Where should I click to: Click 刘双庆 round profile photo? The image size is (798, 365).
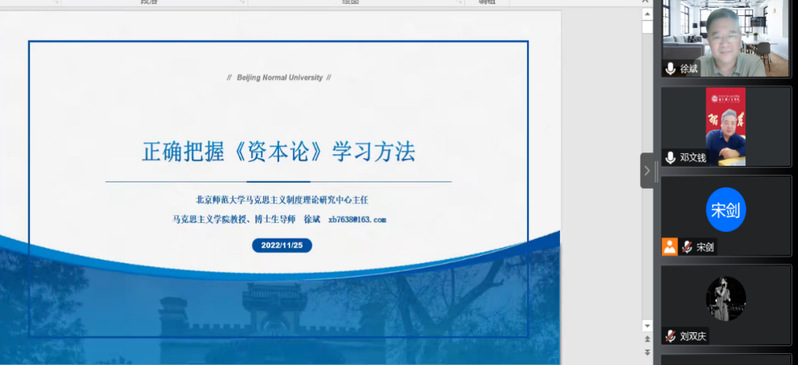coord(726,299)
